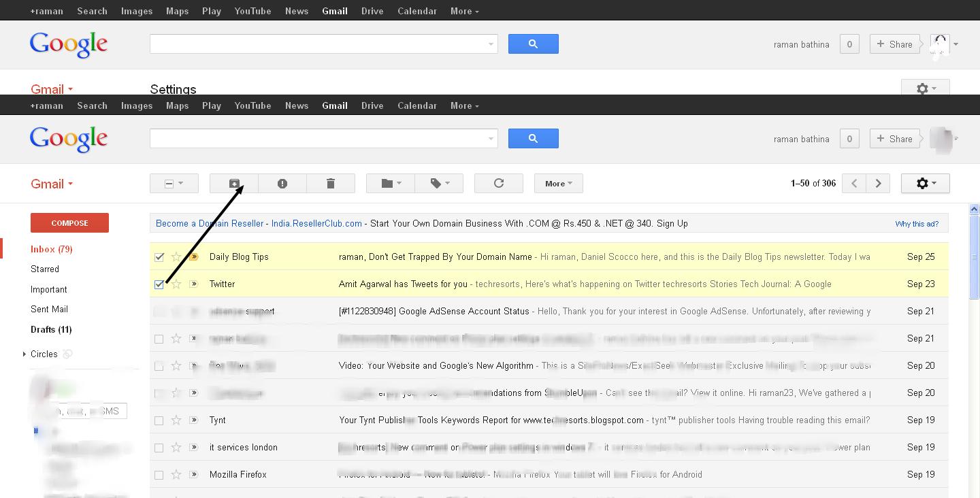Open the settings gear dropdown on inbox page
Image resolution: width=980 pixels, height=498 pixels.
pyautogui.click(x=926, y=183)
